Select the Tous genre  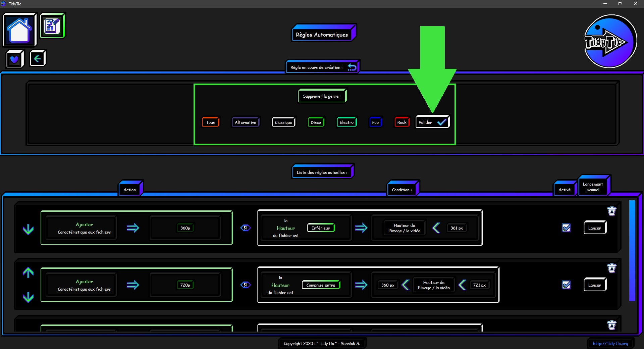(210, 122)
